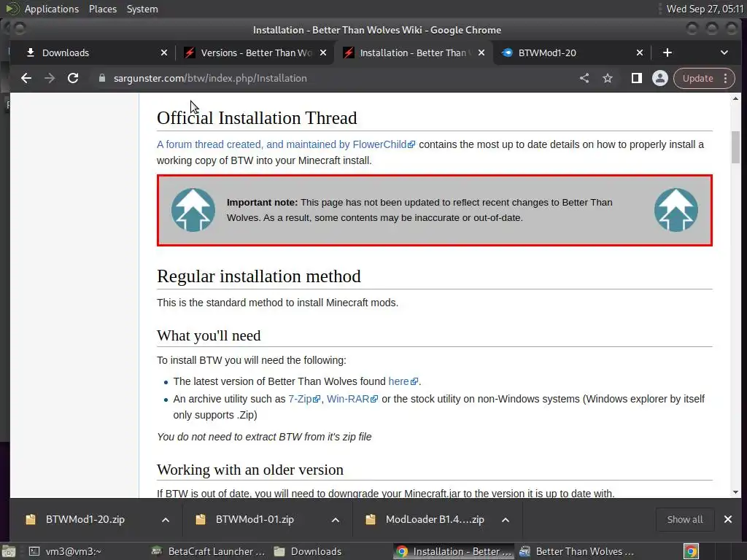
Task: Close the Downloads tab
Action: 164,52
